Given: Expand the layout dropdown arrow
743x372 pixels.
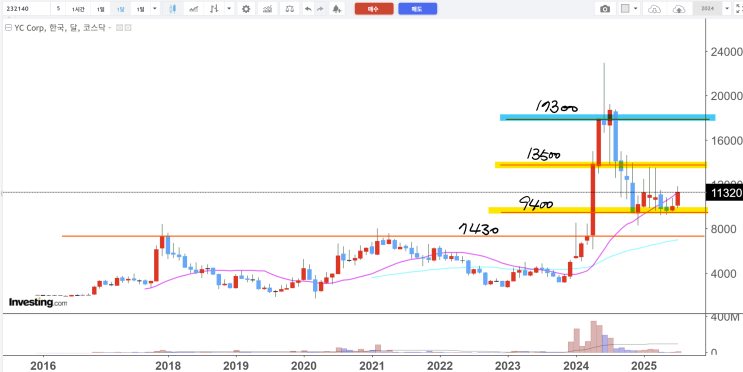Looking at the screenshot, I should 635,9.
